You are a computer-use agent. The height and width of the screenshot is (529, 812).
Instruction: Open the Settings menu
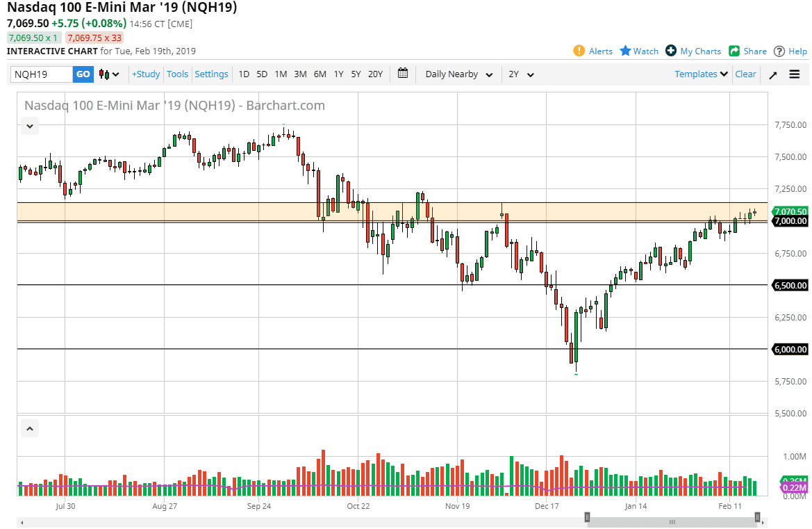tap(211, 74)
